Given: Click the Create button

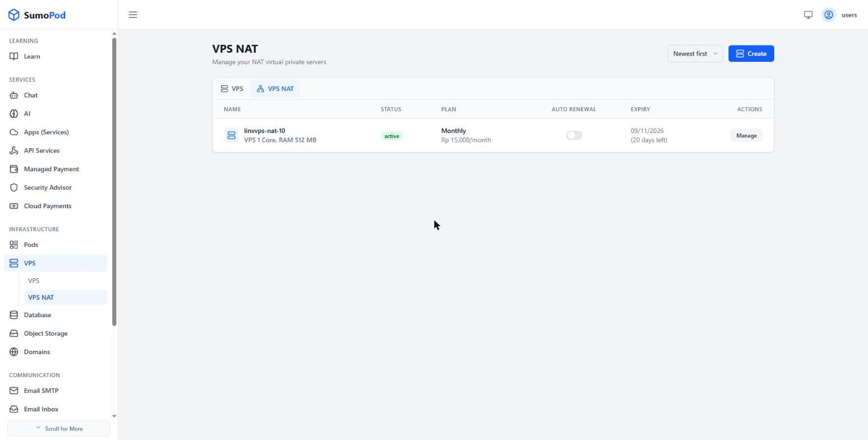Looking at the screenshot, I should (751, 54).
